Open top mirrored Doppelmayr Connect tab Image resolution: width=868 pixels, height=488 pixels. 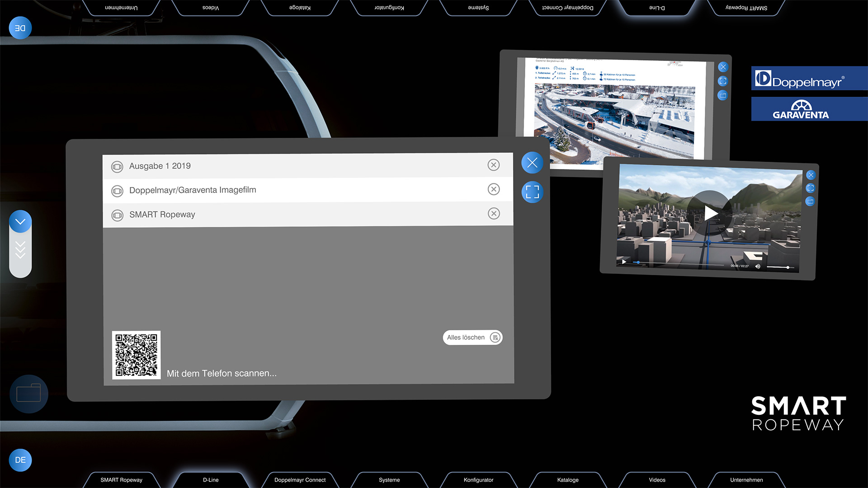(x=568, y=8)
